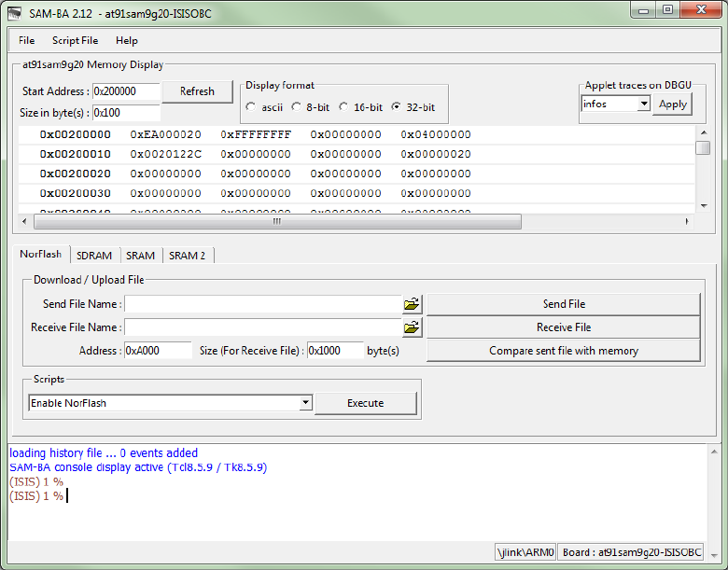Screen dimensions: 728x570
Task: Click Compare sent file with memory
Action: (x=564, y=351)
